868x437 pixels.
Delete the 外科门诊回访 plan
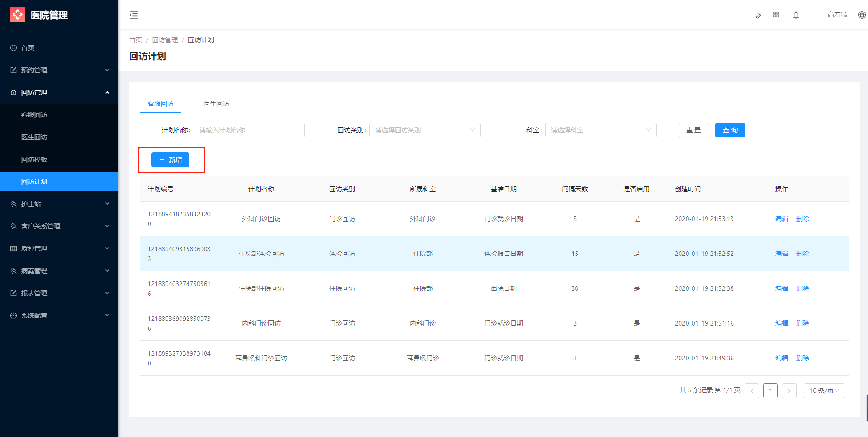(803, 219)
